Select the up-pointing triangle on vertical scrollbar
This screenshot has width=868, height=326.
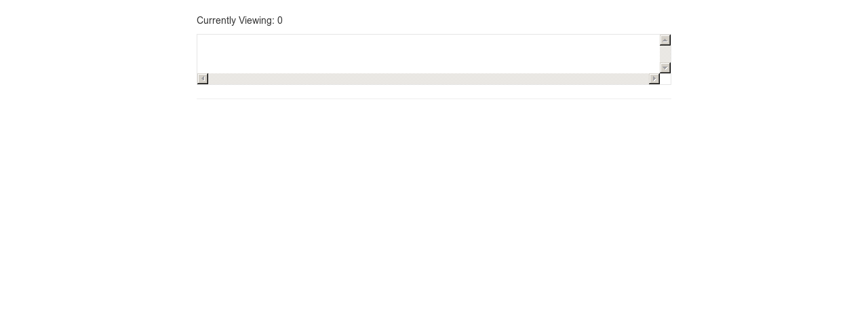click(665, 40)
